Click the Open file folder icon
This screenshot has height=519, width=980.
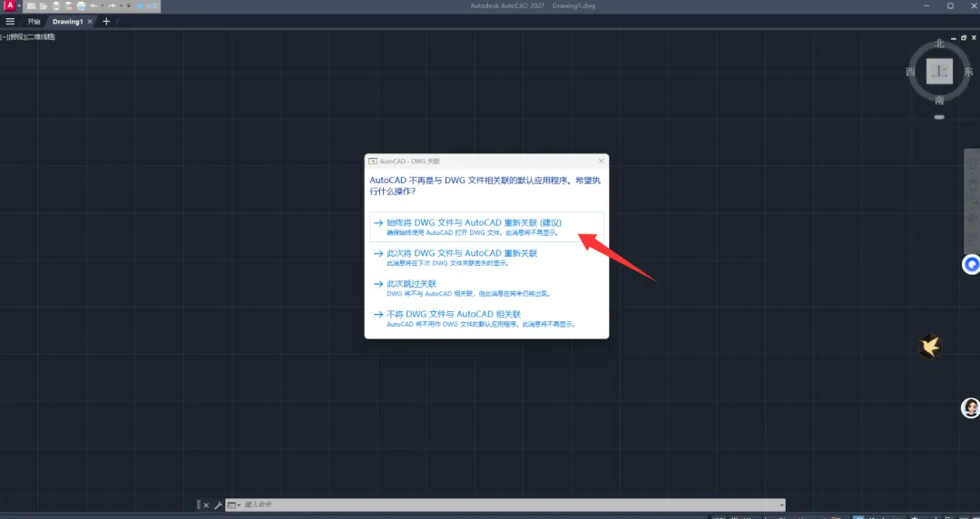tap(44, 5)
